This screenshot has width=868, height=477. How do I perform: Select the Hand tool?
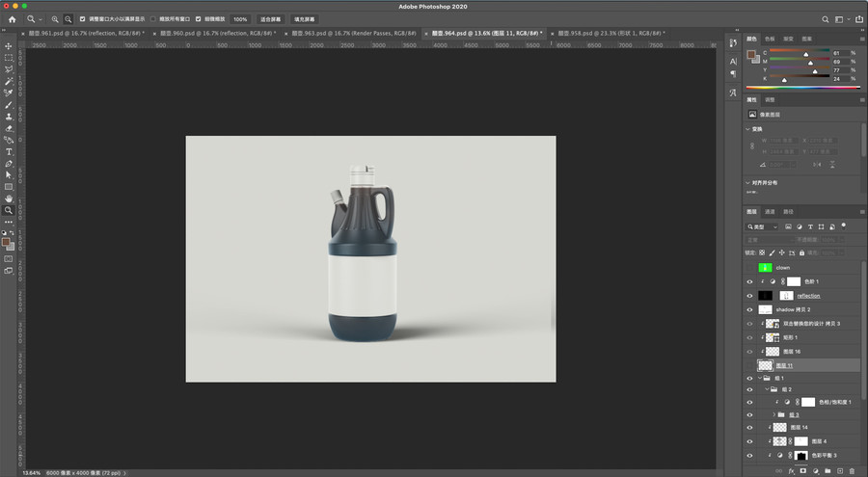[x=9, y=199]
